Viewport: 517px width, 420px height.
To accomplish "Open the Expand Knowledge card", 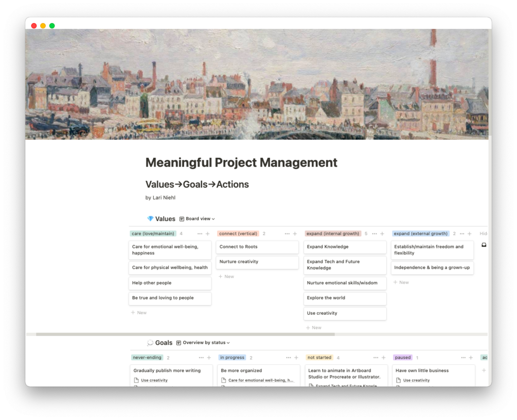I will pyautogui.click(x=345, y=247).
